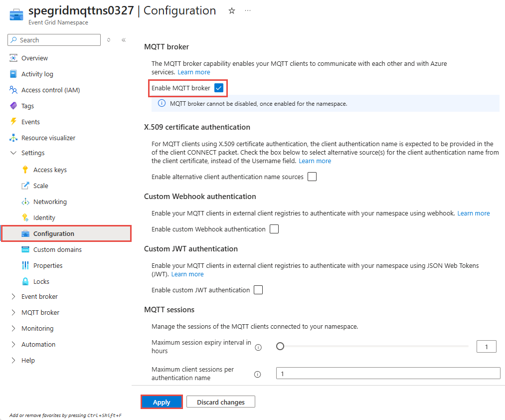The image size is (505, 420).
Task: Click the session expiry hours value box
Action: 487,347
